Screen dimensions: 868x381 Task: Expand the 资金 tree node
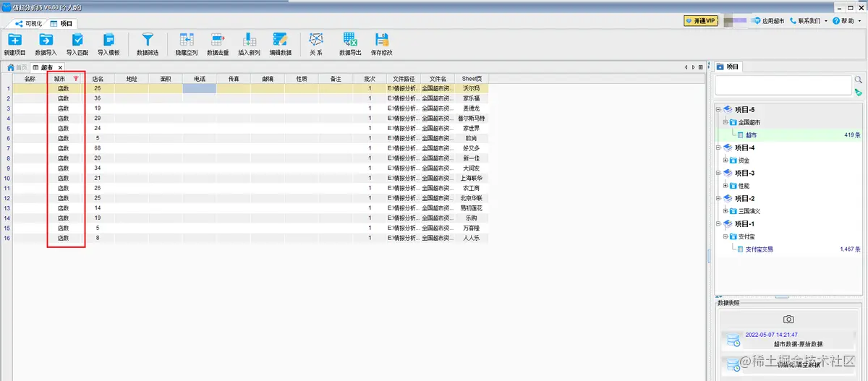point(726,160)
